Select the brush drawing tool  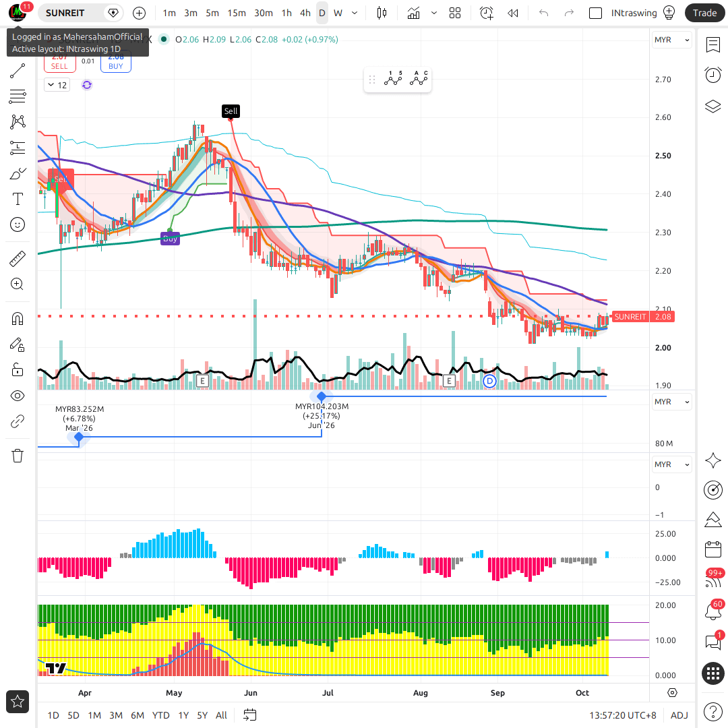[x=17, y=174]
